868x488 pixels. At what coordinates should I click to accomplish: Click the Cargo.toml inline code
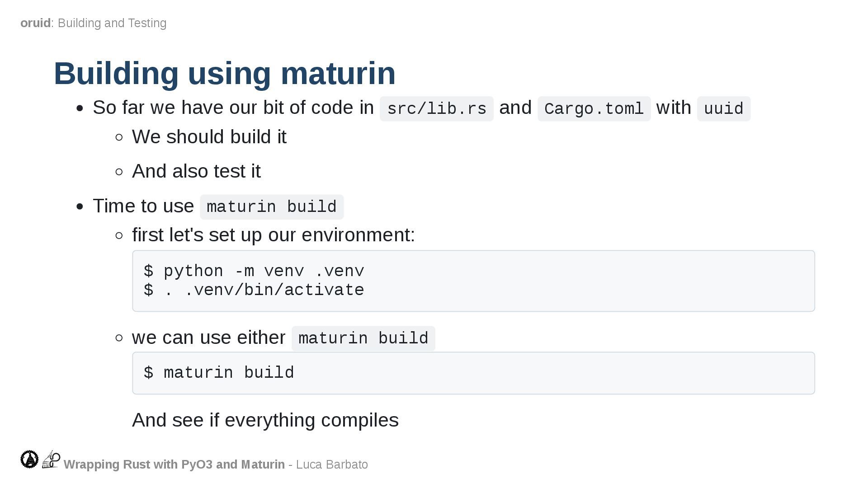point(594,109)
